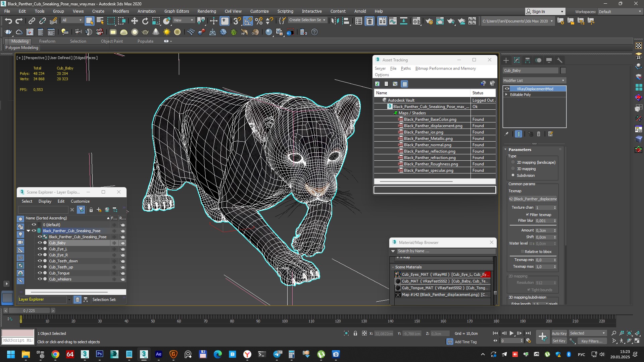Image resolution: width=644 pixels, height=362 pixels.
Task: Open the selection filter All dropdown
Action: pyautogui.click(x=72, y=20)
